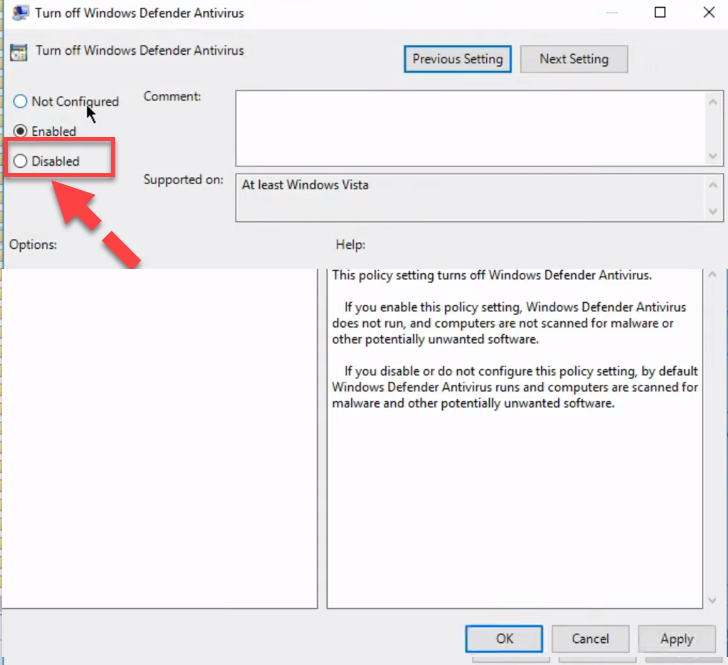Select the Disabled radio button
Viewport: 728px width, 665px height.
point(20,161)
